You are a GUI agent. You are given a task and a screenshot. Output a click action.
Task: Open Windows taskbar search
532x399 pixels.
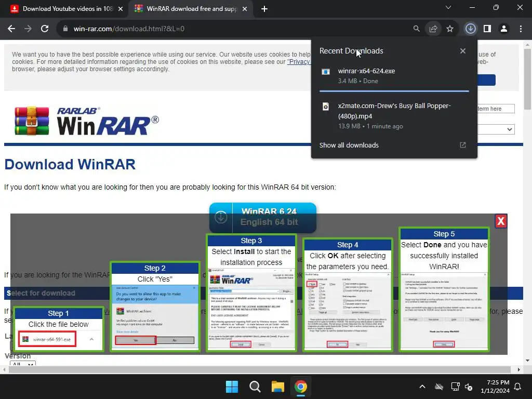[255, 387]
